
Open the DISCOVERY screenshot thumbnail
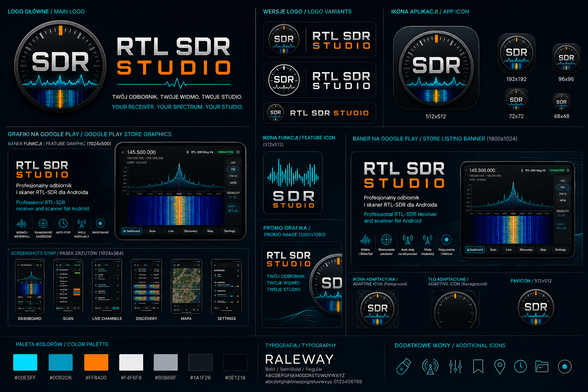146,287
